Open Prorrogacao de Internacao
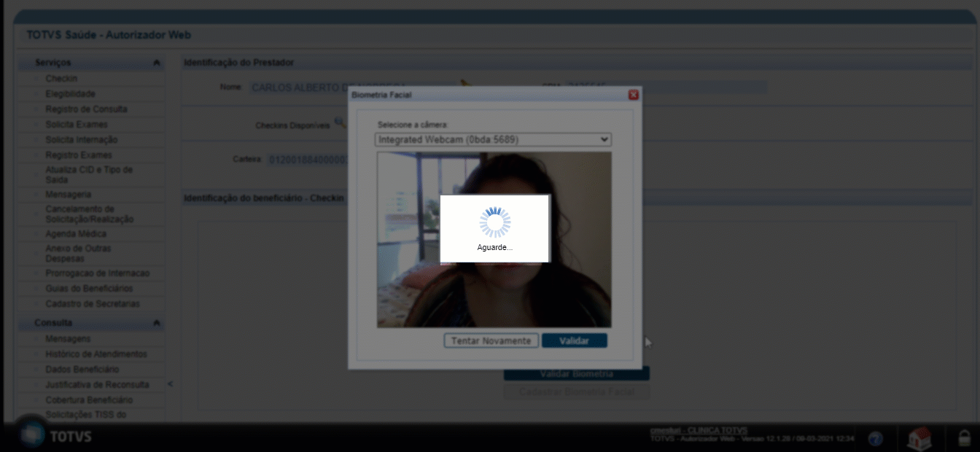 97,273
